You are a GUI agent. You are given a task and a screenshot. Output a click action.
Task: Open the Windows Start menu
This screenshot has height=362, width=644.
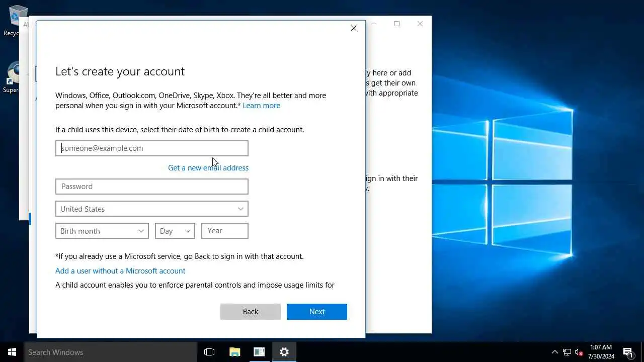[12, 352]
